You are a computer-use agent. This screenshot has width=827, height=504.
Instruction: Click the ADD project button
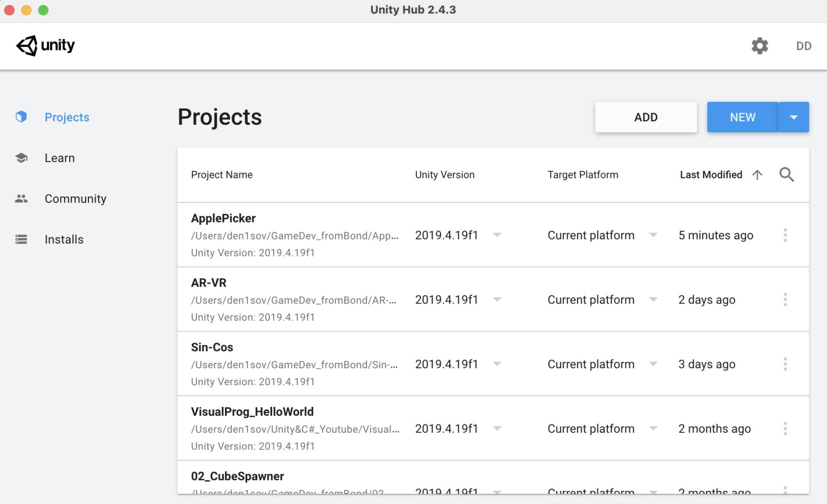(646, 117)
